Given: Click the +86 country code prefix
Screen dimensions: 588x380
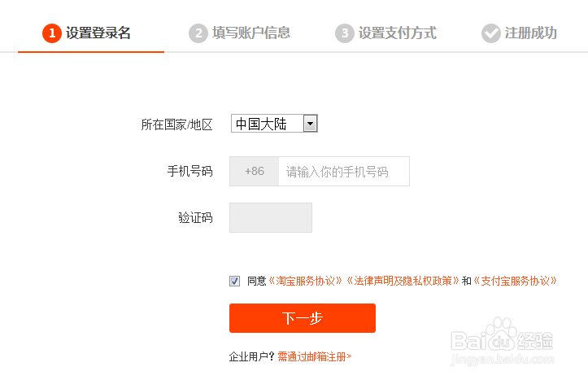Looking at the screenshot, I should (x=255, y=172).
